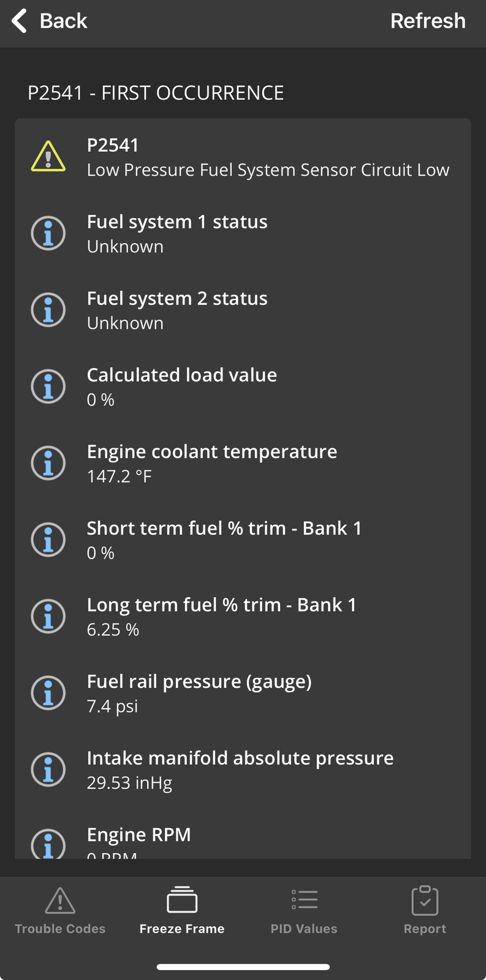Open info icon for Fuel system 2 status
The width and height of the screenshot is (486, 980).
tap(48, 310)
